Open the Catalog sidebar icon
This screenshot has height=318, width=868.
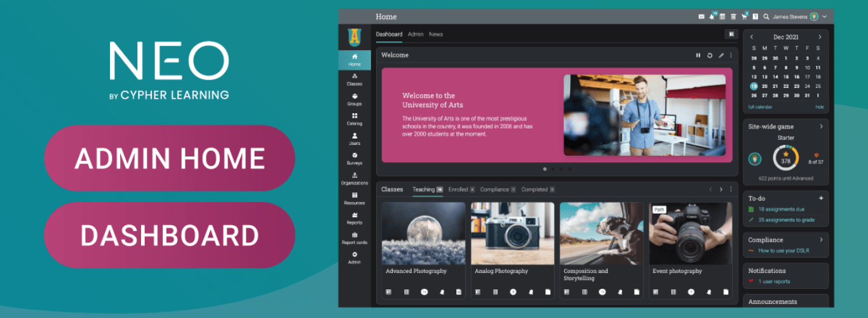[x=355, y=119]
